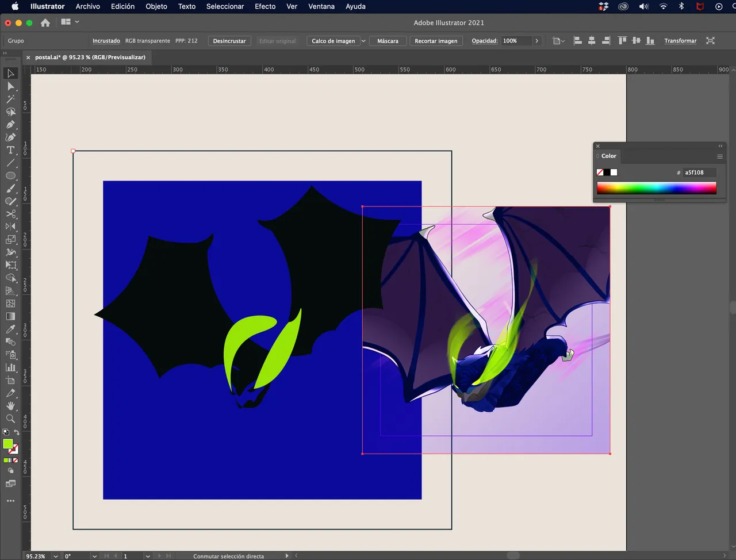Screen dimensions: 736x560
Task: Select the Type tool
Action: [10, 150]
